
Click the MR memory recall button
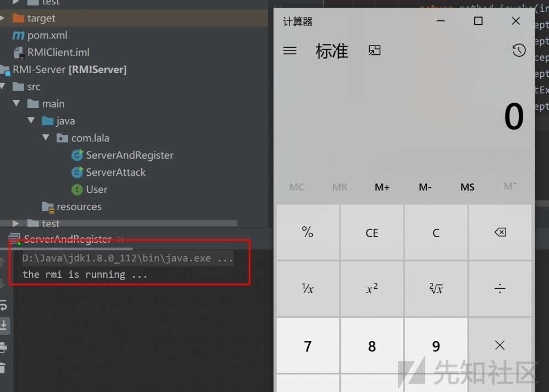pos(340,187)
